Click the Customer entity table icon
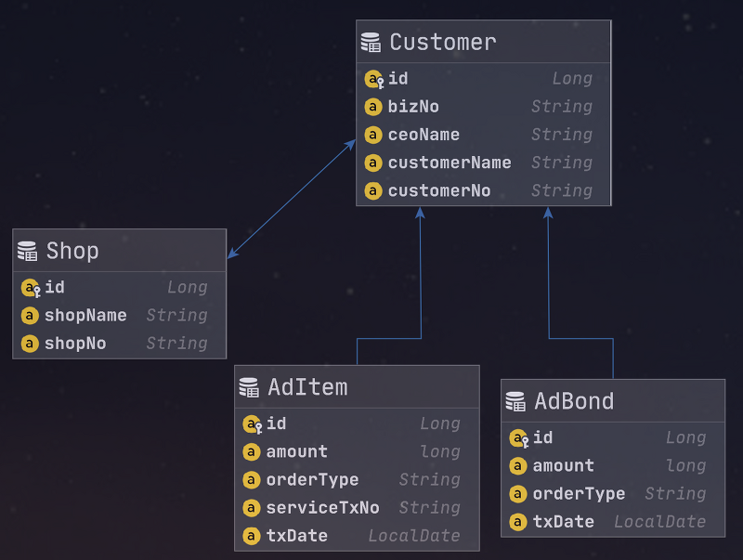743x560 pixels. pos(371,43)
